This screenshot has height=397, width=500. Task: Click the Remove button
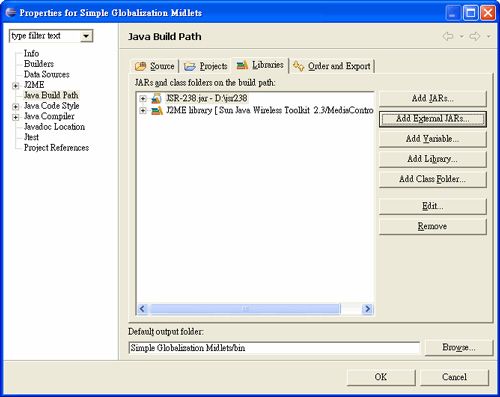point(433,226)
